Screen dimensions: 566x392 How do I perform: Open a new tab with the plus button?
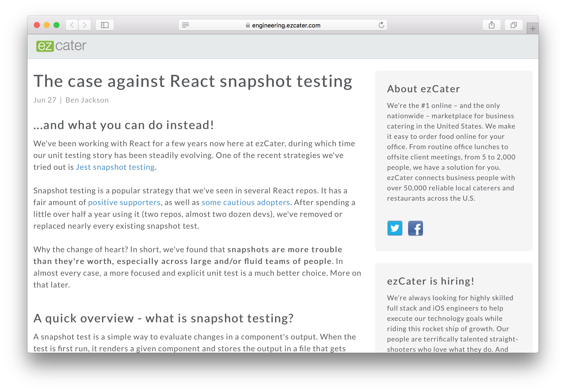pos(533,29)
